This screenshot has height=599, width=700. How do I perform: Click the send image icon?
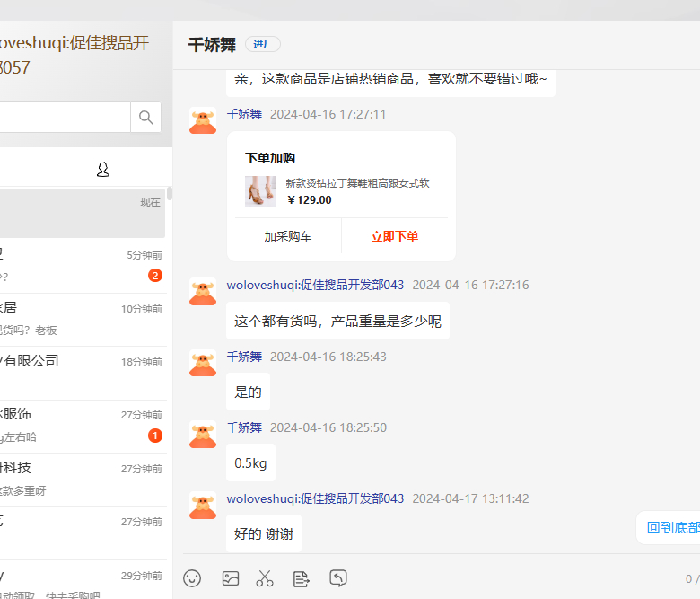click(231, 578)
